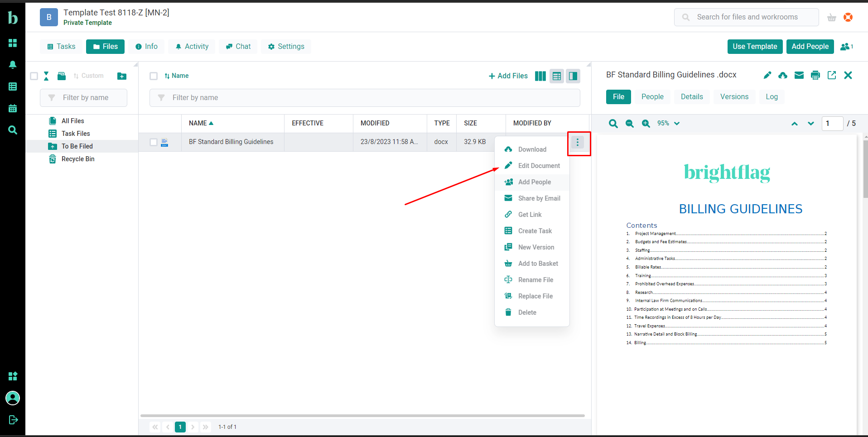Click the basket icon in the top bar
Screen dimensions: 868x437
click(x=832, y=17)
